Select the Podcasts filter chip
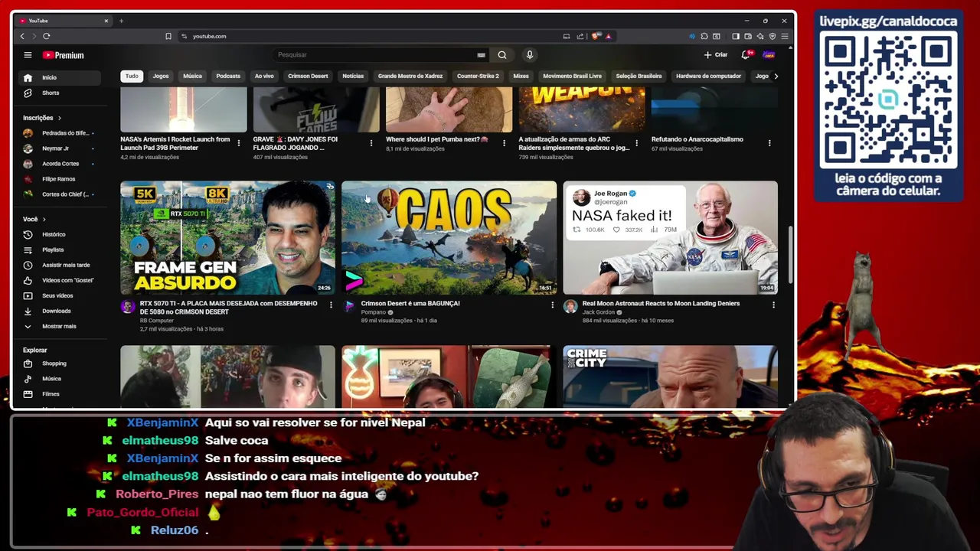Image resolution: width=980 pixels, height=551 pixels. click(228, 76)
